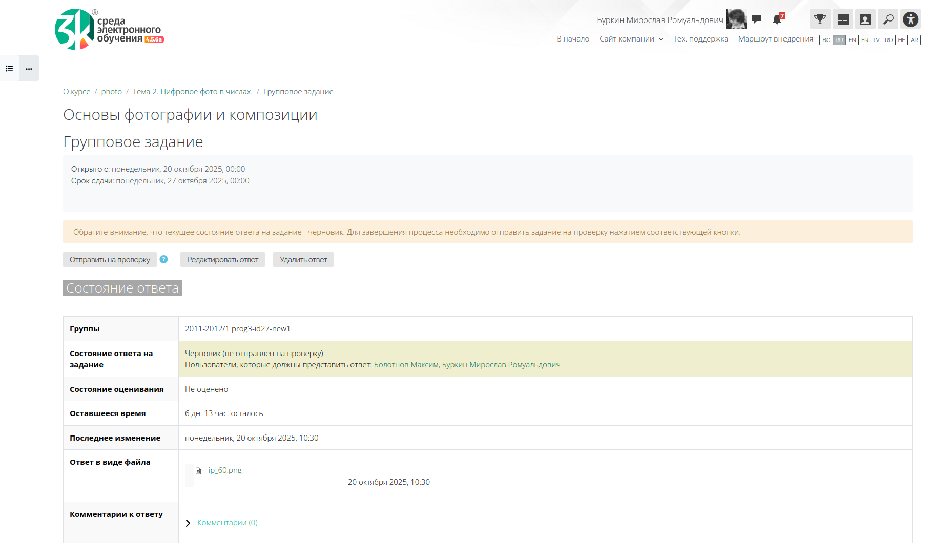Open accessibility options icon
929x560 pixels.
tap(910, 19)
